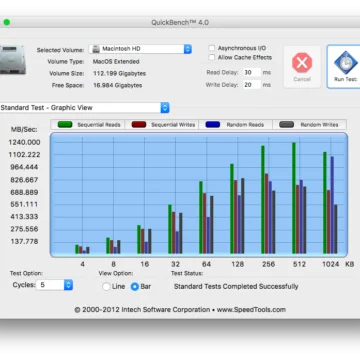Click the www.SpeedTools.com copyright text

coord(251,310)
